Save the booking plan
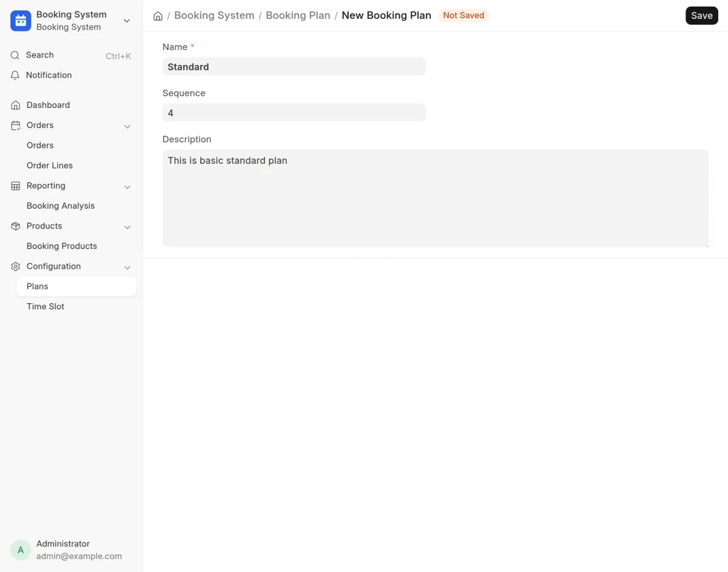The width and height of the screenshot is (728, 572). click(x=702, y=16)
